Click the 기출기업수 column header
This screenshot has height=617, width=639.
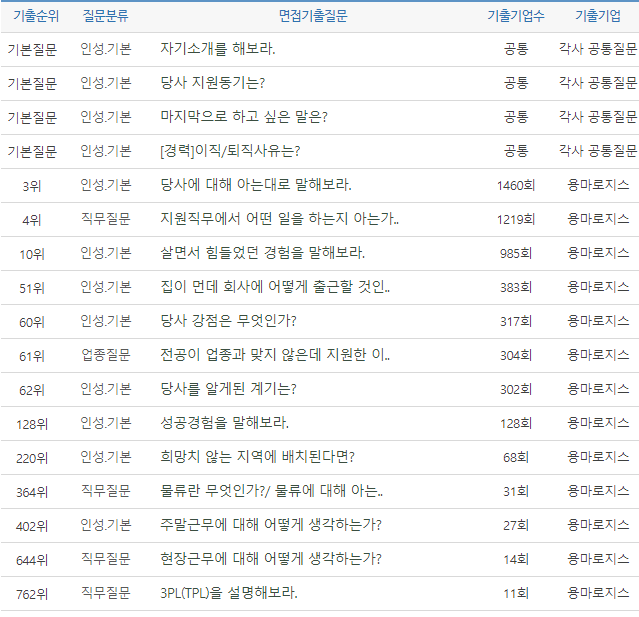click(516, 16)
